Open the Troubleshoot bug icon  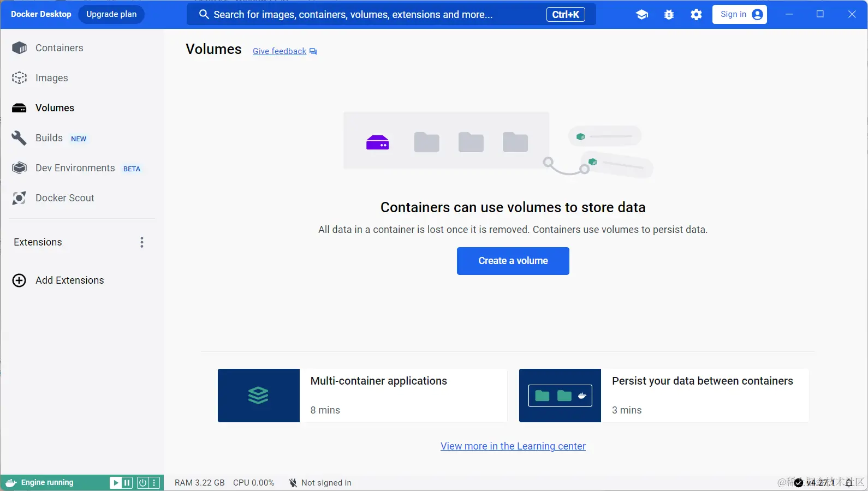point(669,15)
